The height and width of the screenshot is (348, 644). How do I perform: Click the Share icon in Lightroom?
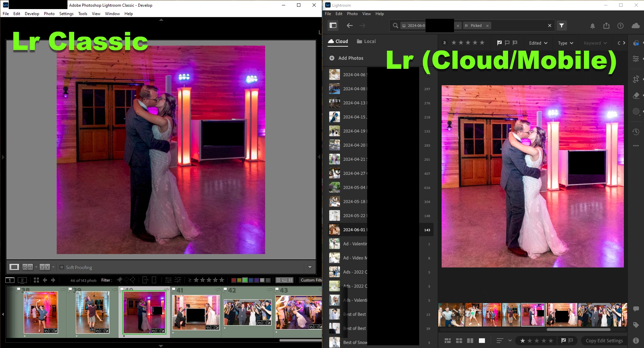pos(606,26)
